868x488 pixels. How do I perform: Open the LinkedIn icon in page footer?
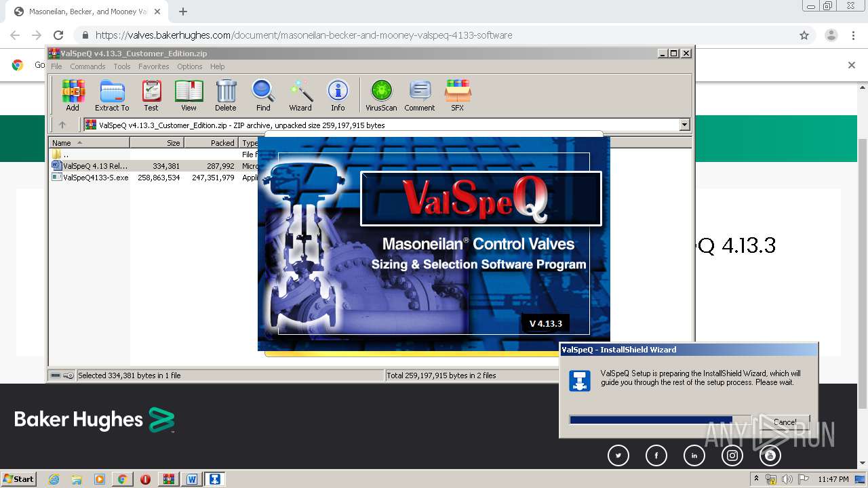pyautogui.click(x=694, y=456)
